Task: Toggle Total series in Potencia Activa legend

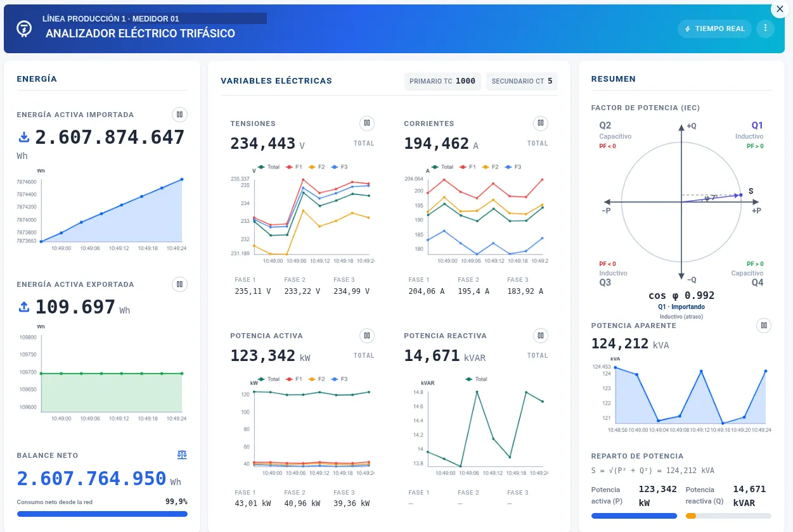Action: pyautogui.click(x=269, y=379)
